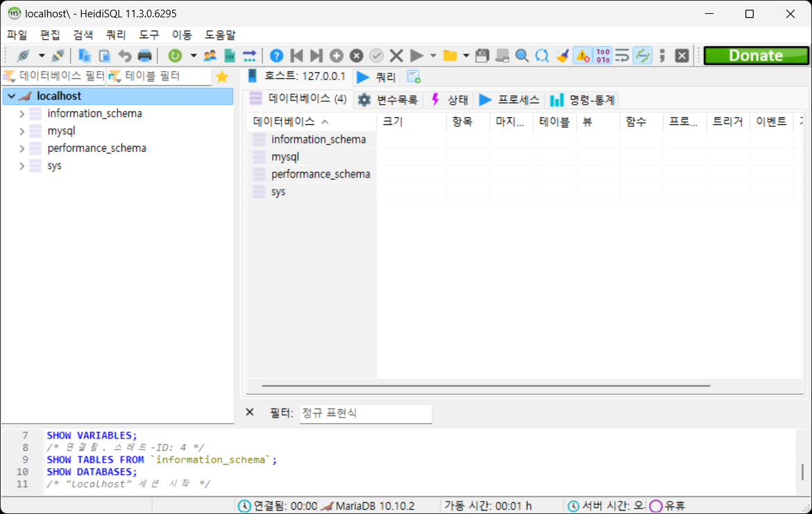Select the 프로세스 tab

click(x=509, y=100)
